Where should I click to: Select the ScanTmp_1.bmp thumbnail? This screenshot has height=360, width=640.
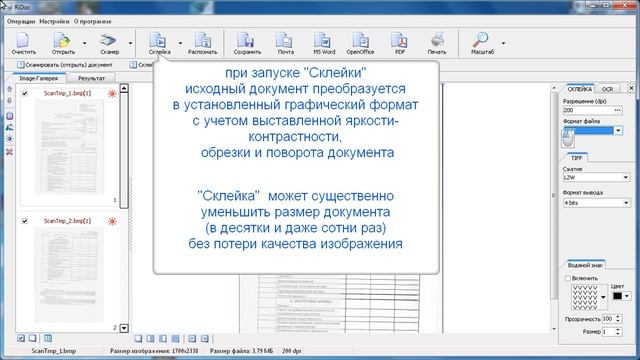click(69, 147)
